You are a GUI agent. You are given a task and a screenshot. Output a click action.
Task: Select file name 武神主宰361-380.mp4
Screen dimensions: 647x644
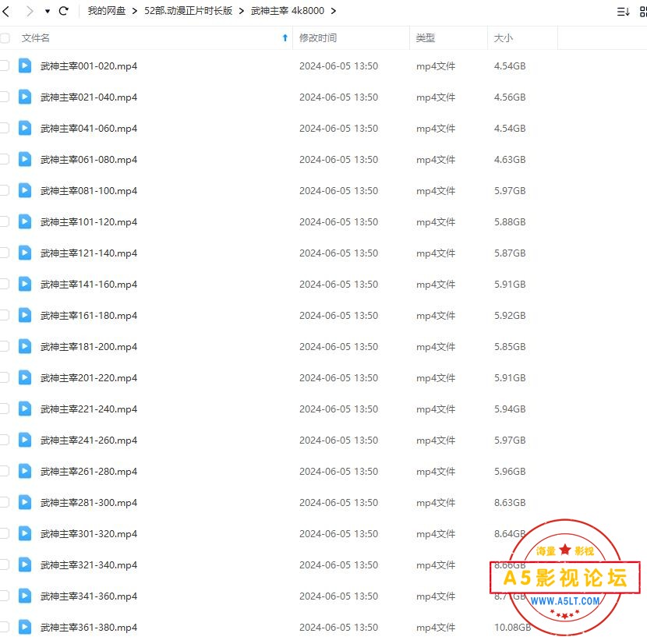tap(89, 628)
